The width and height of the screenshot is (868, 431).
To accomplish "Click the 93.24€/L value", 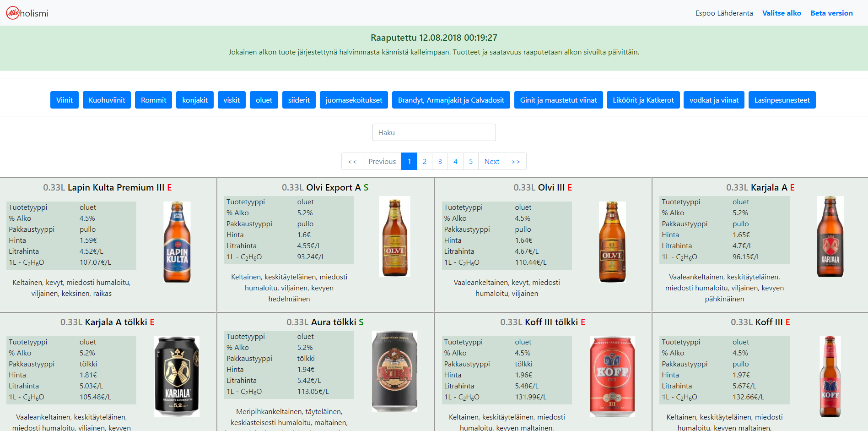I will click(x=311, y=256).
